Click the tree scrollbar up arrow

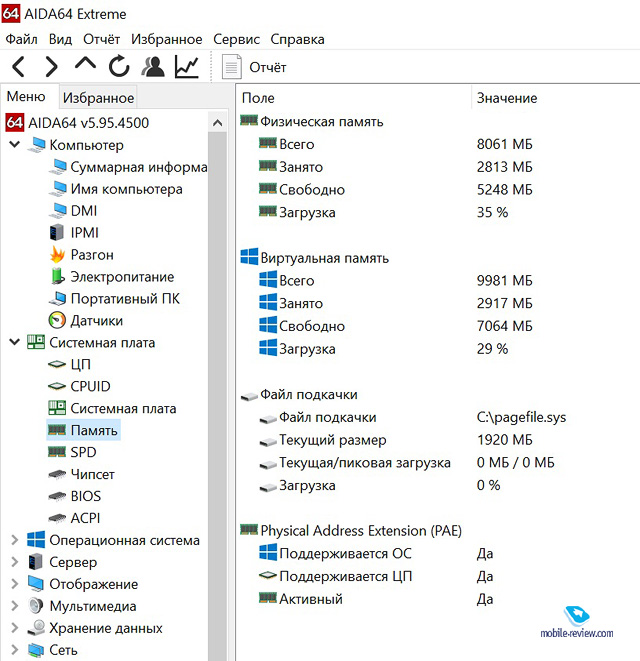point(217,123)
